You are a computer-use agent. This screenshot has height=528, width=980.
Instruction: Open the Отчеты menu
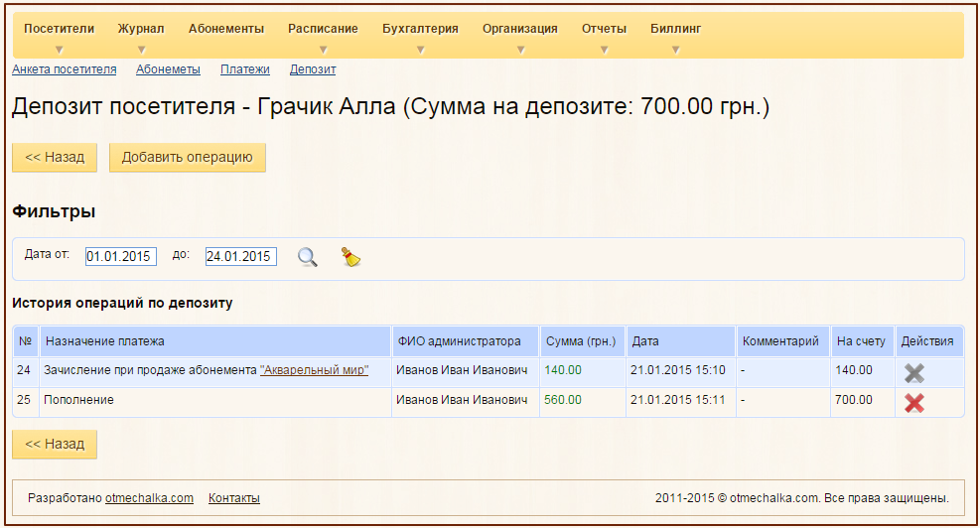[x=604, y=30]
